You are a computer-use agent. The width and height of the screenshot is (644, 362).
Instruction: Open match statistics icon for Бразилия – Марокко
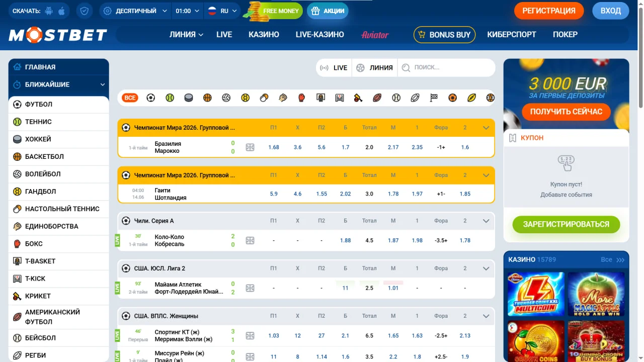click(250, 147)
